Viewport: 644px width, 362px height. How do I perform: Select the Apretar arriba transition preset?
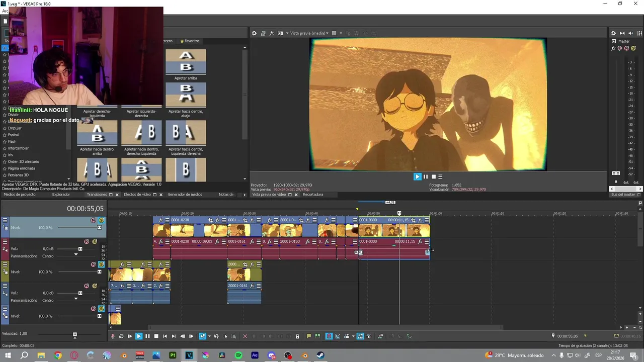[186, 64]
